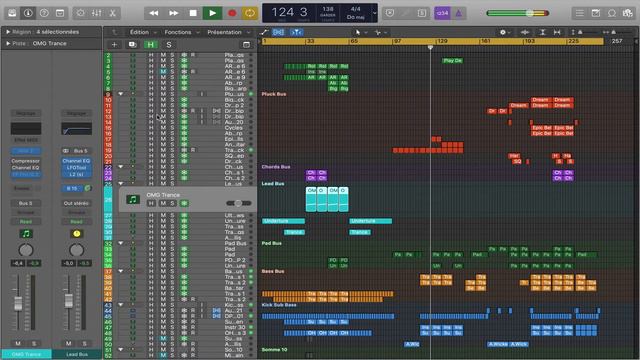640x360 pixels.
Task: Open Smart Controls dial icon
Action: pos(81,13)
